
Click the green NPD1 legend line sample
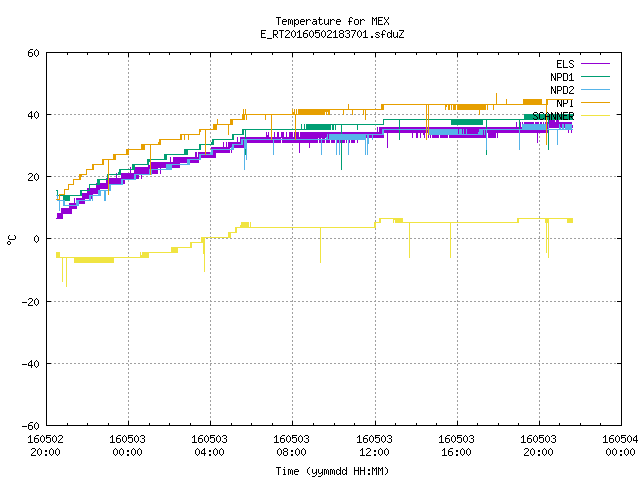[595, 77]
